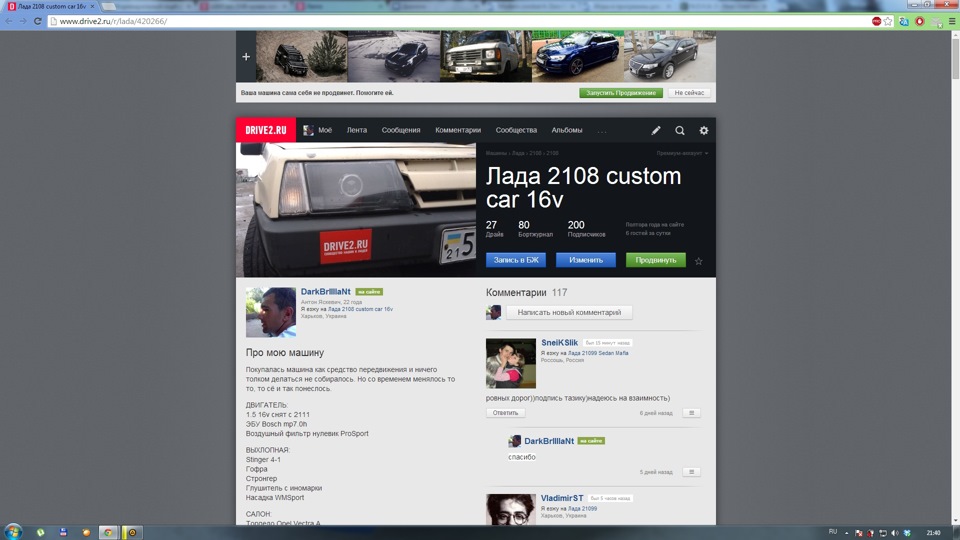
Task: Bookmark page using address bar star
Action: pos(888,21)
